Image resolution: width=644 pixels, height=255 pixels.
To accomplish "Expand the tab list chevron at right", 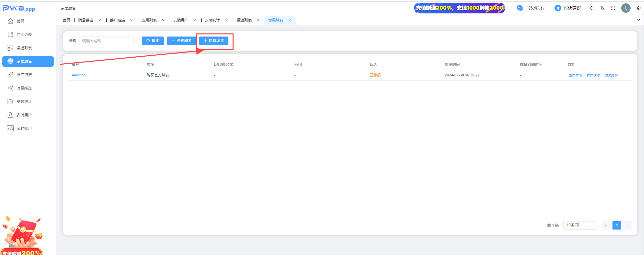I will [638, 20].
